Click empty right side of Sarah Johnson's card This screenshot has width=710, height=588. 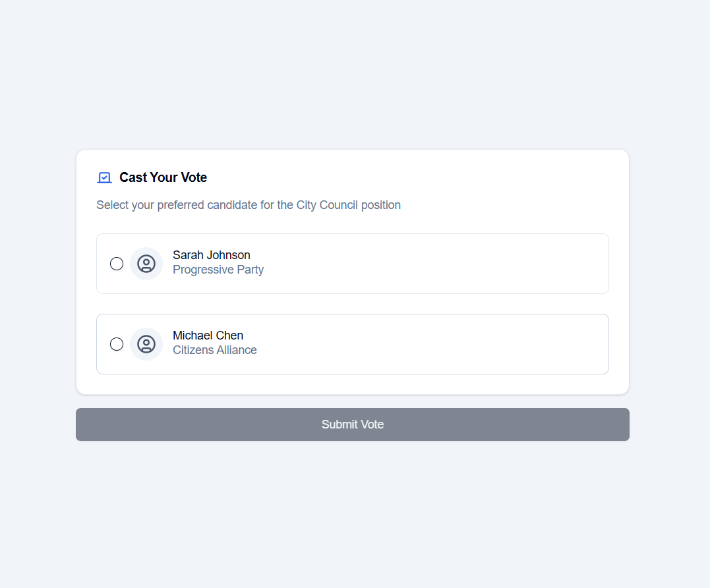pyautogui.click(x=461, y=264)
